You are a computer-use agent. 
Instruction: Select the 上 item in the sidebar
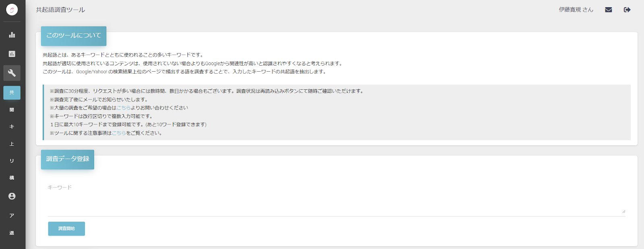(12, 143)
